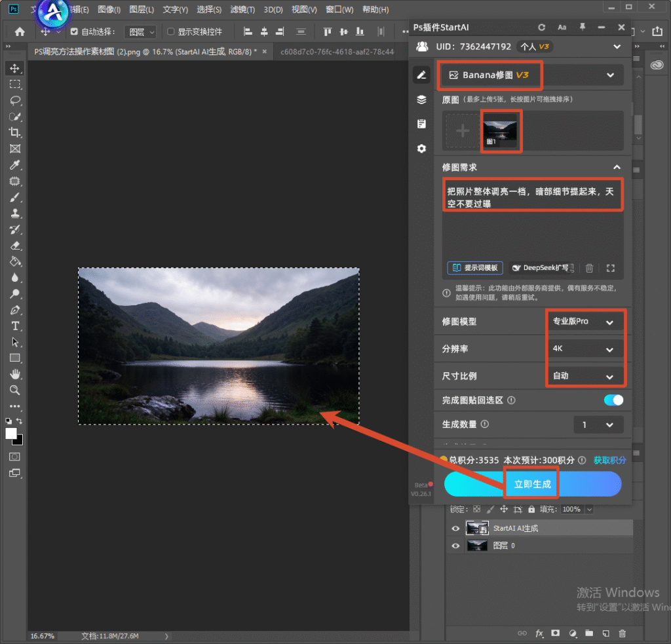Image resolution: width=671 pixels, height=644 pixels.
Task: Select the Rectangular Marquee tool
Action: click(x=15, y=85)
